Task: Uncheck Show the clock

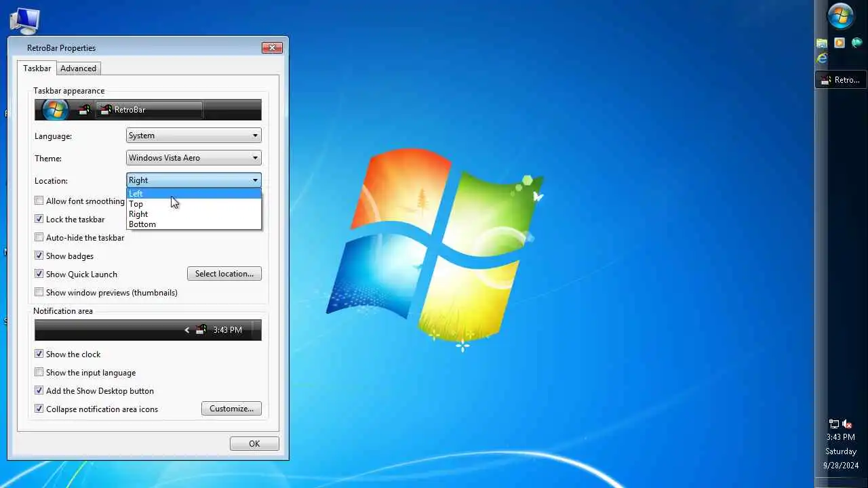Action: (39, 354)
